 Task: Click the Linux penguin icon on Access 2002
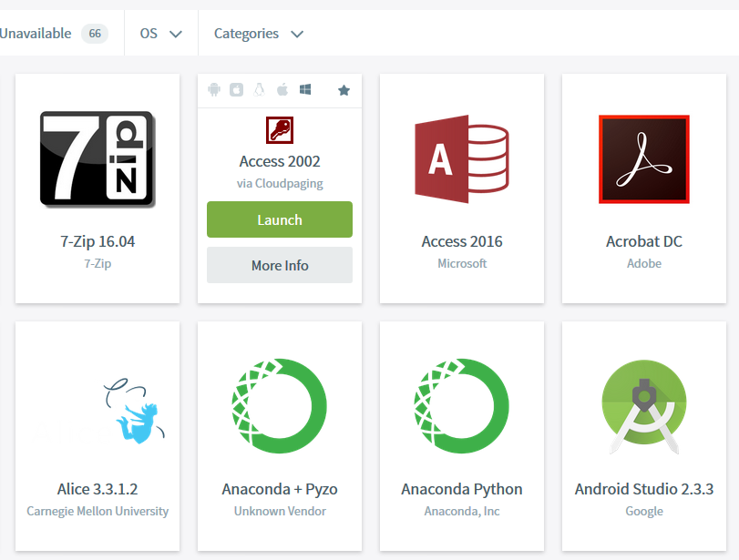coord(260,90)
